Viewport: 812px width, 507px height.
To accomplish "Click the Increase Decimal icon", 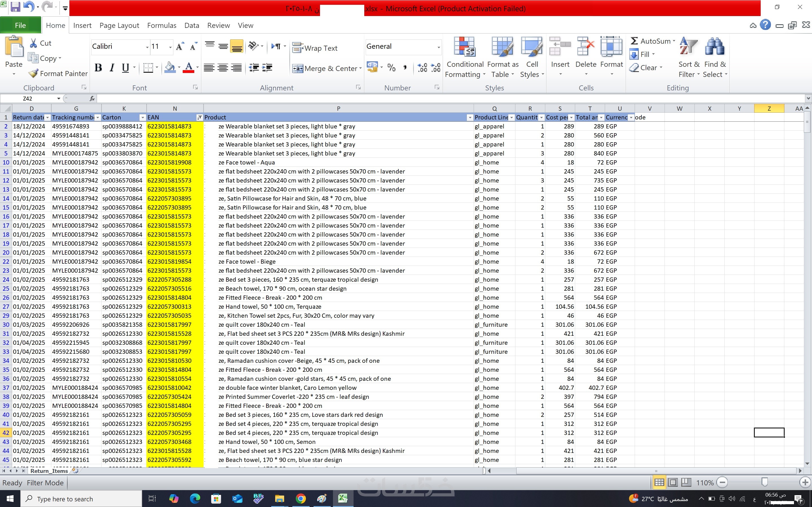I will point(422,68).
